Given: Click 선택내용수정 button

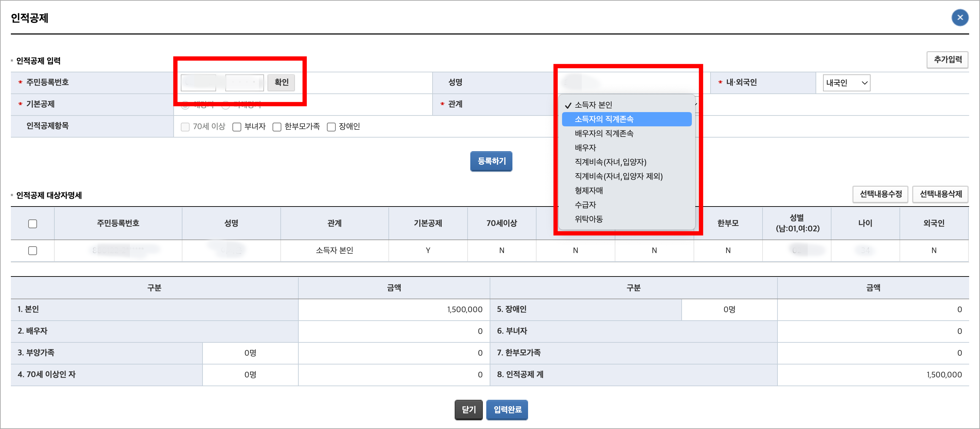Looking at the screenshot, I should coord(880,194).
